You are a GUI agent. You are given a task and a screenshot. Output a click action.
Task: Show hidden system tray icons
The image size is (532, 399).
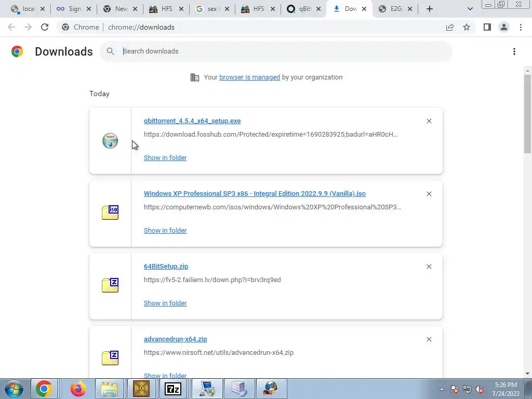tap(442, 390)
